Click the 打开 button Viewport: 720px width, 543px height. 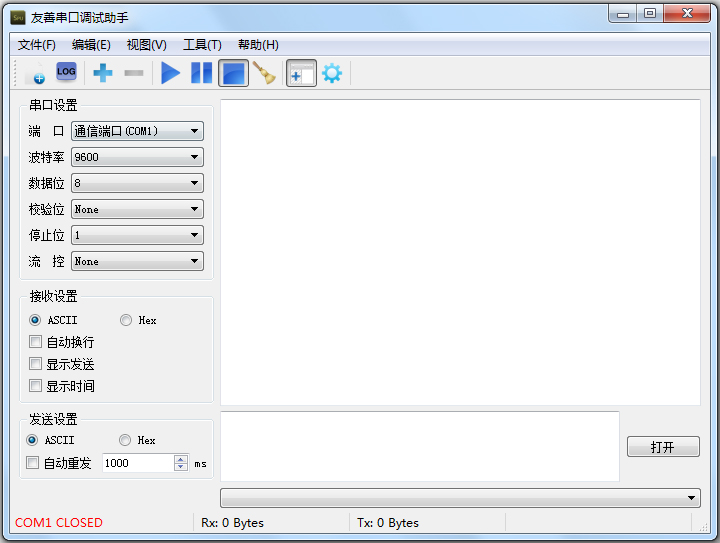click(662, 447)
